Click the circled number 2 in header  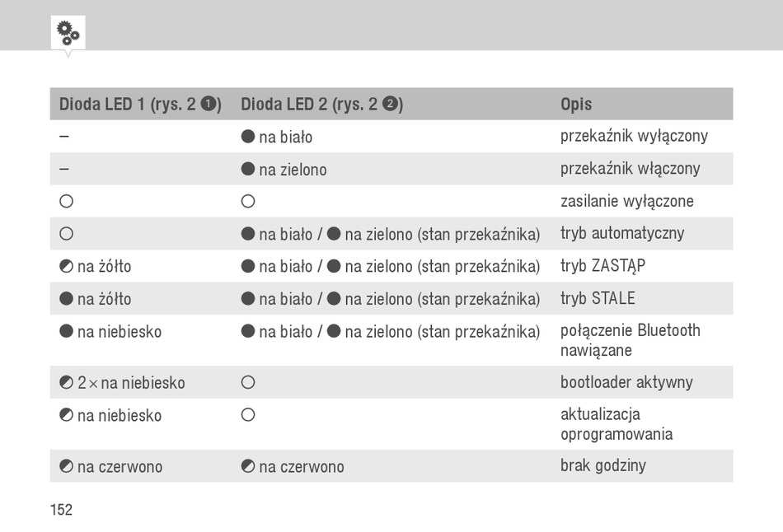click(390, 104)
